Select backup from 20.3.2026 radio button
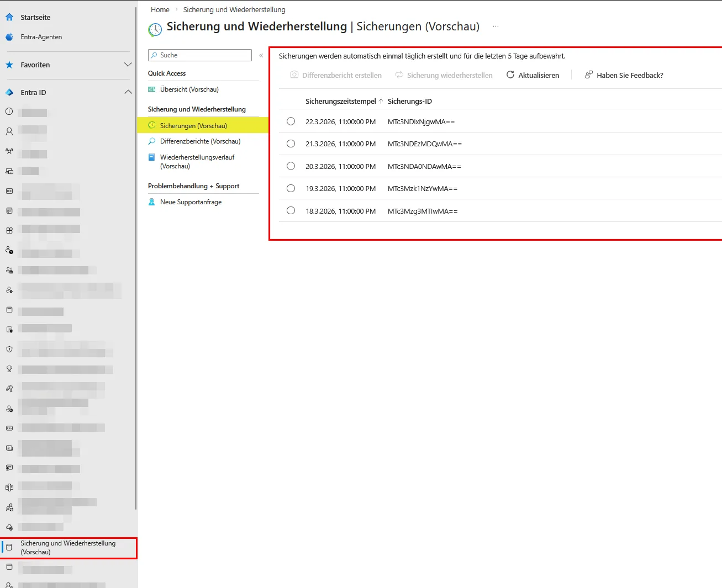This screenshot has height=588, width=722. pos(291,166)
